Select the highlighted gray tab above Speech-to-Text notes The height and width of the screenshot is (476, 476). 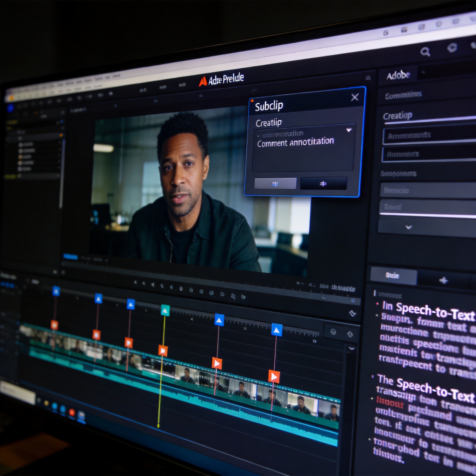click(x=394, y=275)
